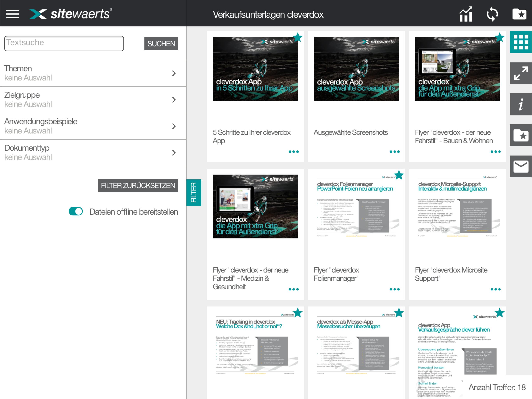Screen dimensions: 532x399
Task: Open the Microsite-Support flyer thumbnail
Action: coord(457,207)
